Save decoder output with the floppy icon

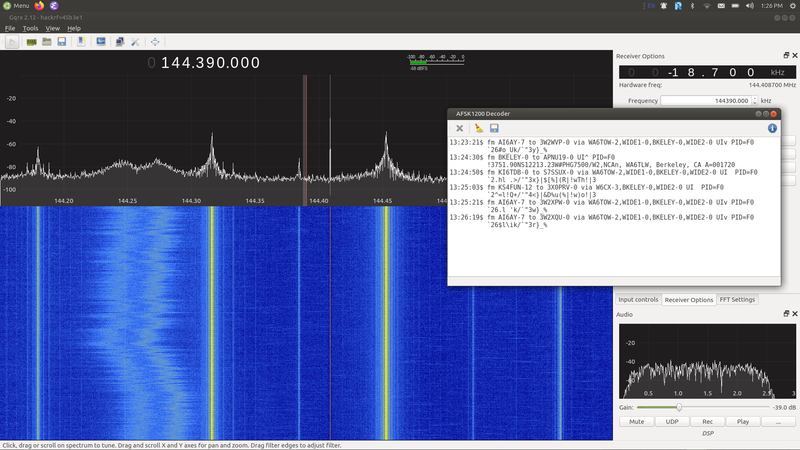(x=494, y=129)
